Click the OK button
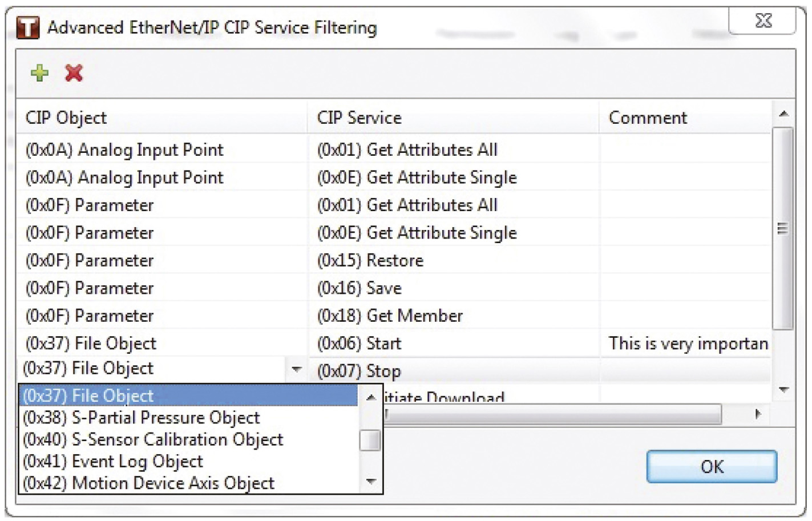 712,467
